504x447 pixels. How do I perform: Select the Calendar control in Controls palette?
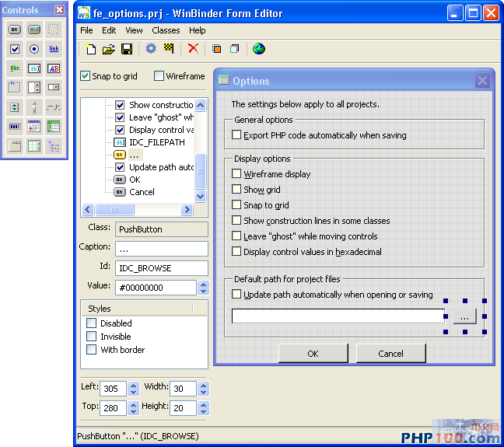click(x=34, y=126)
